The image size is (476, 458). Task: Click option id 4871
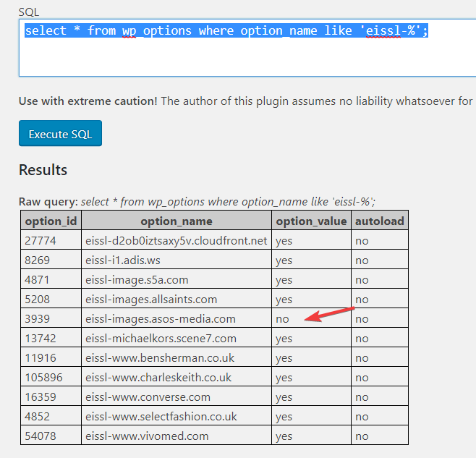51,279
